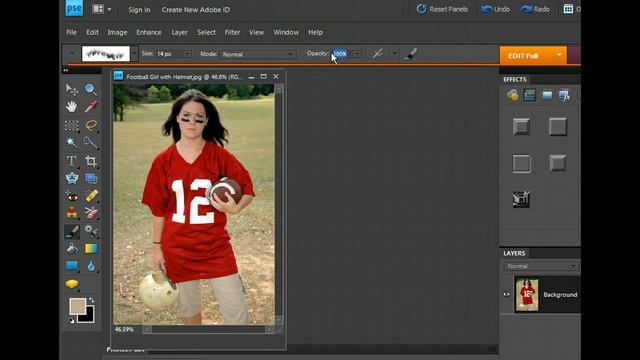Pick the black background color swatch
Image resolution: width=640 pixels, height=360 pixels.
(88, 316)
